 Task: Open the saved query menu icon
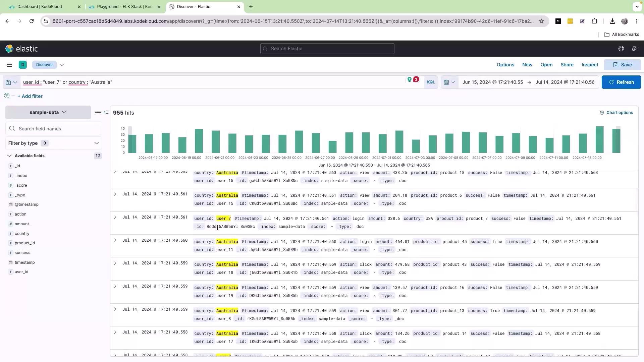click(11, 82)
